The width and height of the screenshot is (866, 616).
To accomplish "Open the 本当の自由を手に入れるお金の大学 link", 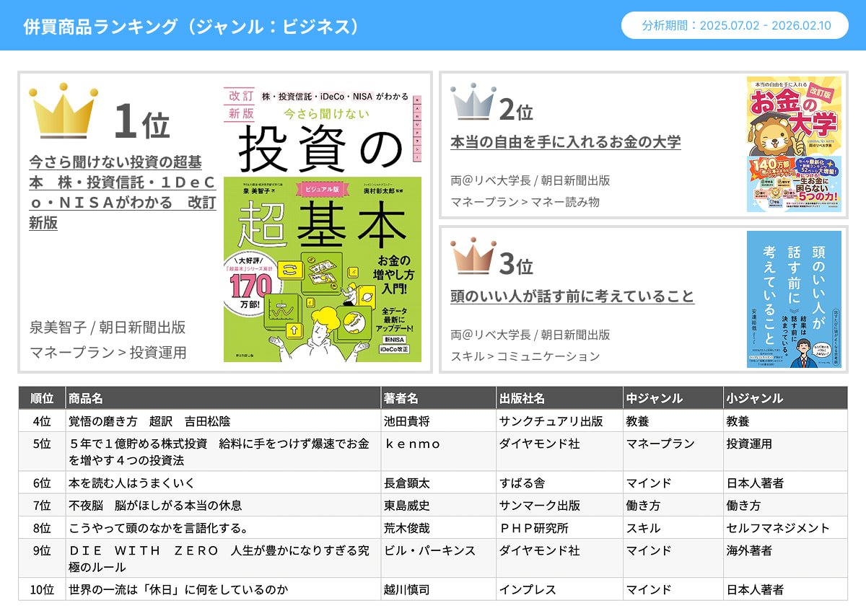I will point(565,142).
